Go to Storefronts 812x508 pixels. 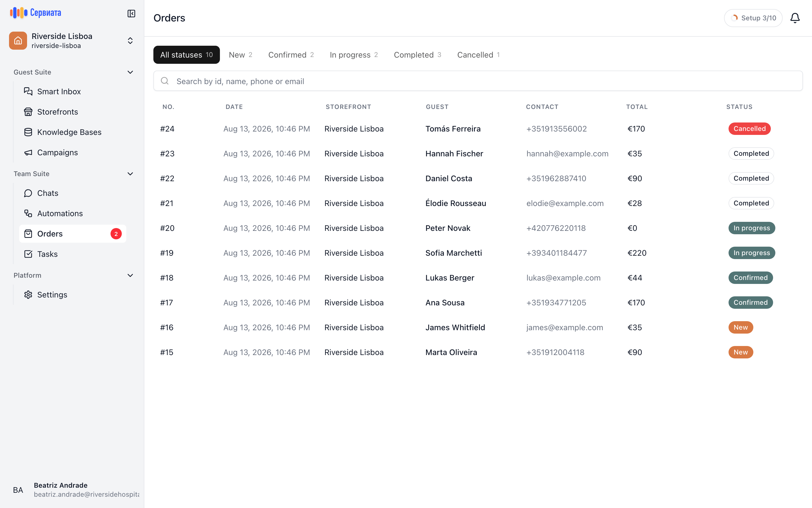[73, 112]
